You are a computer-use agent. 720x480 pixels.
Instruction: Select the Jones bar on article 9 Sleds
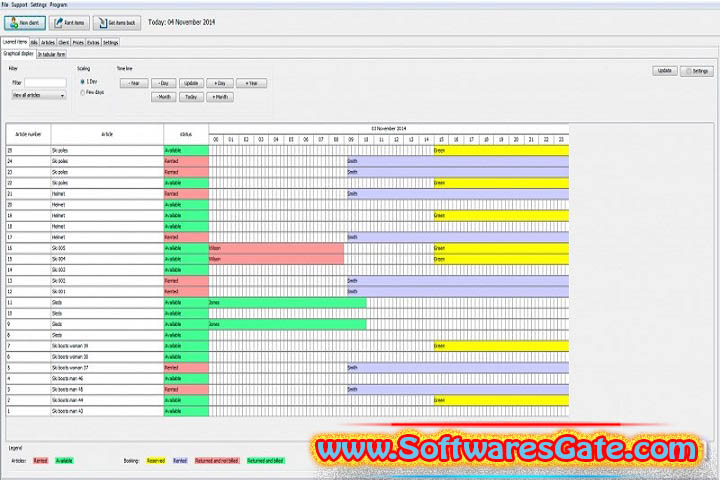287,324
